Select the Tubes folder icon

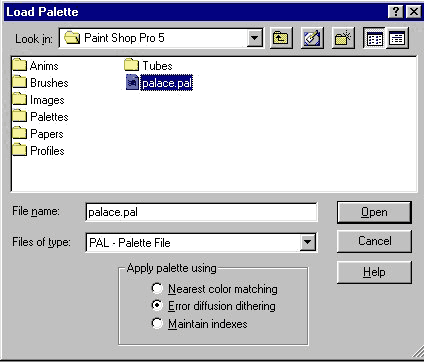131,65
